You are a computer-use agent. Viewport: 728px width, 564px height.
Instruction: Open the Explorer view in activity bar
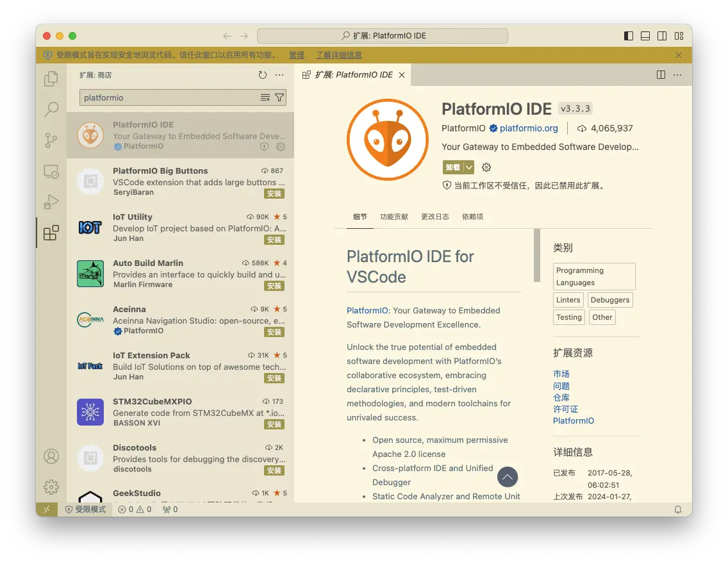tap(51, 79)
